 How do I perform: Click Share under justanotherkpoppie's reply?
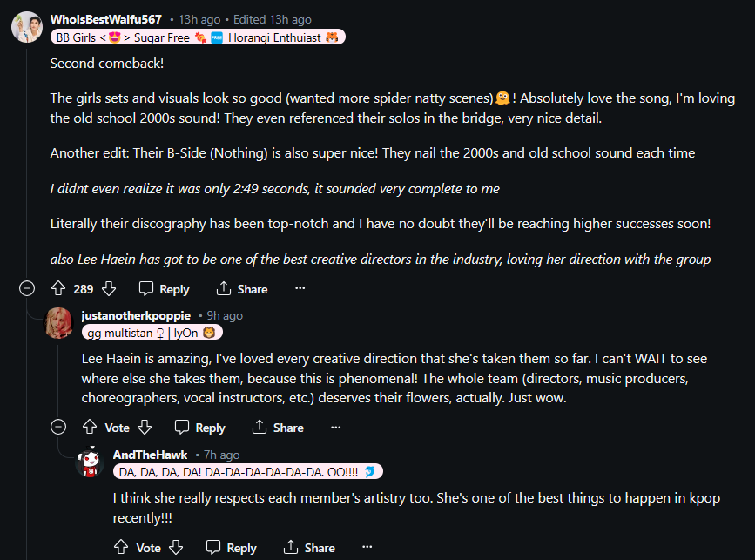[x=277, y=427]
